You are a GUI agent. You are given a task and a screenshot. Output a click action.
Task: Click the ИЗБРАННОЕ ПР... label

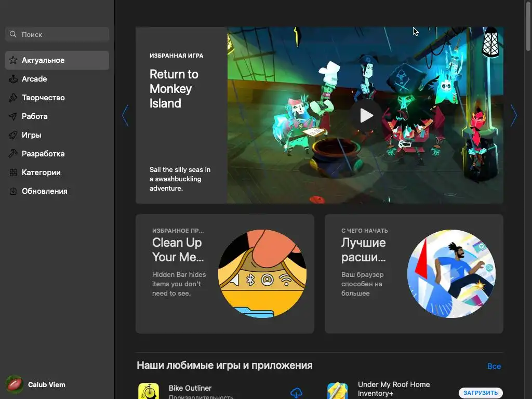pyautogui.click(x=178, y=231)
